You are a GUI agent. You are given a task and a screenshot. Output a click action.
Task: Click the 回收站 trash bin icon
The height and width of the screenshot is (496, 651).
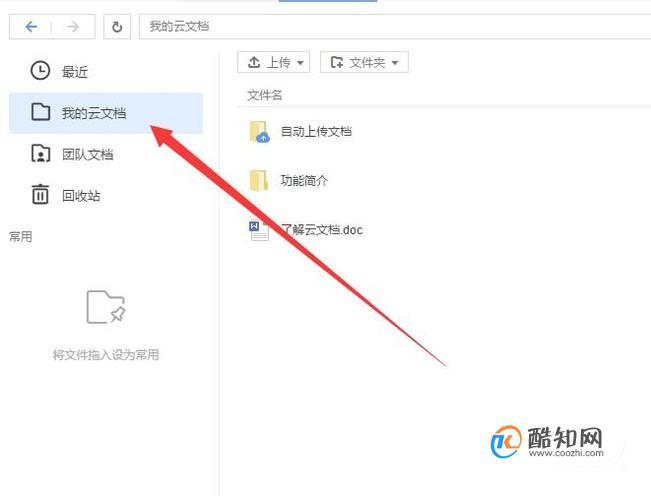pos(40,194)
